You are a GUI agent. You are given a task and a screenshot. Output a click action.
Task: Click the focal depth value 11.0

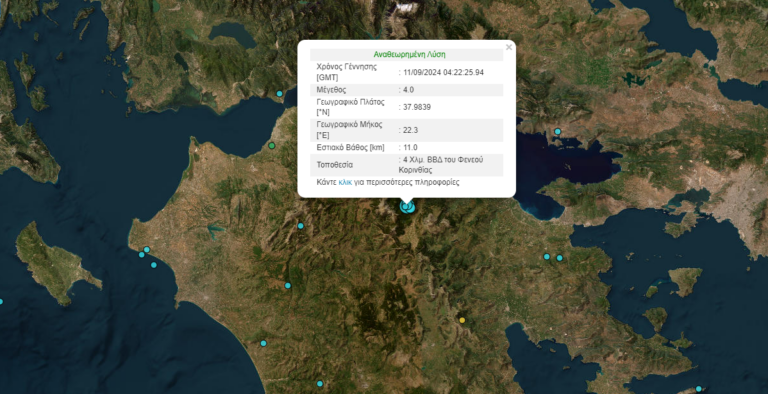[x=410, y=148]
